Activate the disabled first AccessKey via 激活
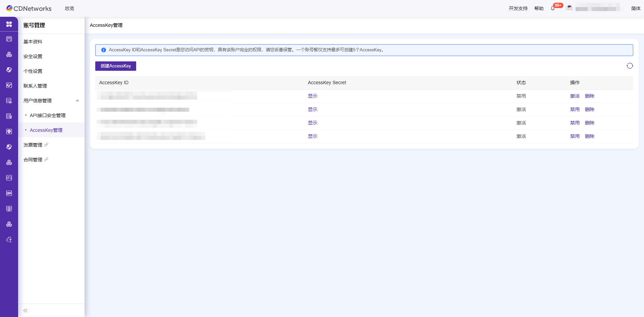 pyautogui.click(x=575, y=96)
